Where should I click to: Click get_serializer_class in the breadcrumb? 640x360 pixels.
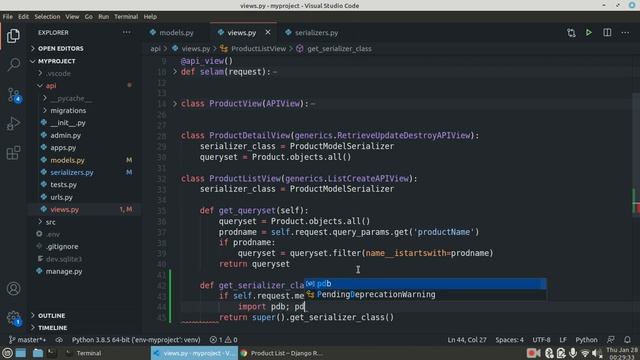pos(339,49)
